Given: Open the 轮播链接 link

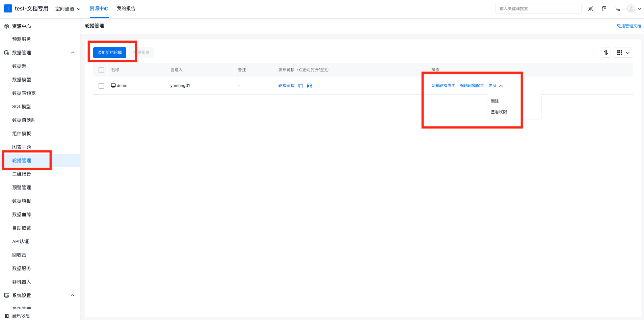Looking at the screenshot, I should (x=287, y=86).
